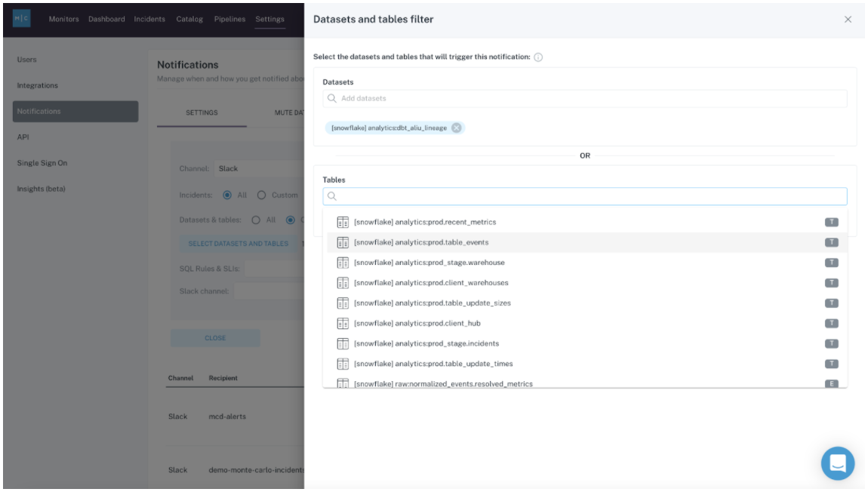Image resolution: width=868 pixels, height=492 pixels.
Task: Select analytics:prod.client_hub table
Action: [x=586, y=323]
